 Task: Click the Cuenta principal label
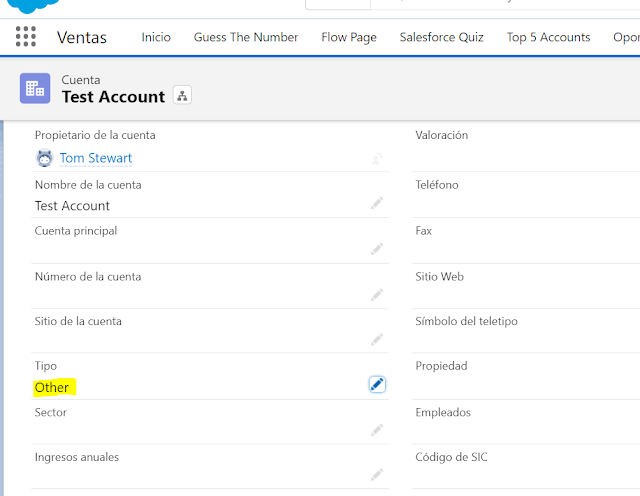pyautogui.click(x=76, y=231)
